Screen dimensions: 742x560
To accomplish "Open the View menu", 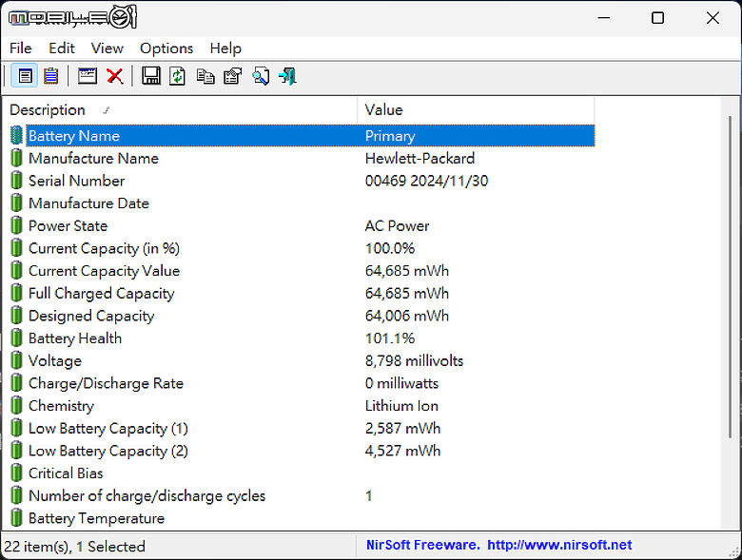I will (107, 48).
